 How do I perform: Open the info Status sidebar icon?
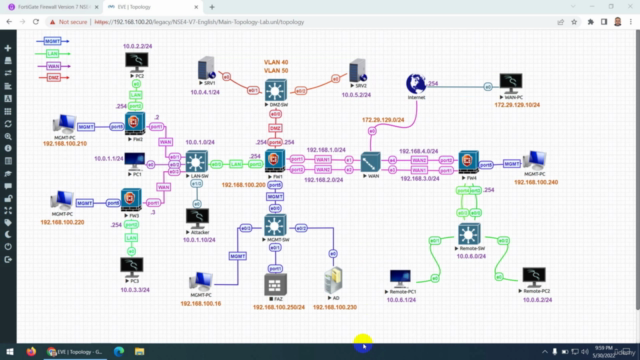(8, 148)
